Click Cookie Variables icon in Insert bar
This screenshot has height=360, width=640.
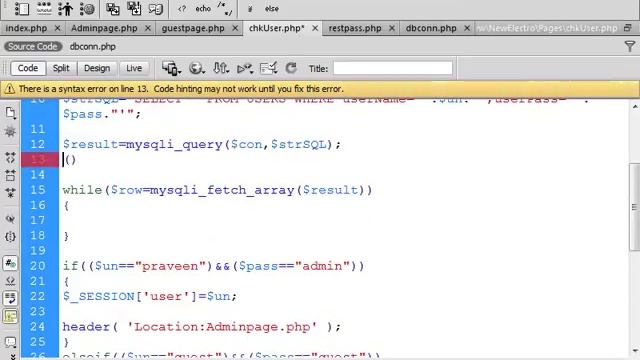pos(87,9)
